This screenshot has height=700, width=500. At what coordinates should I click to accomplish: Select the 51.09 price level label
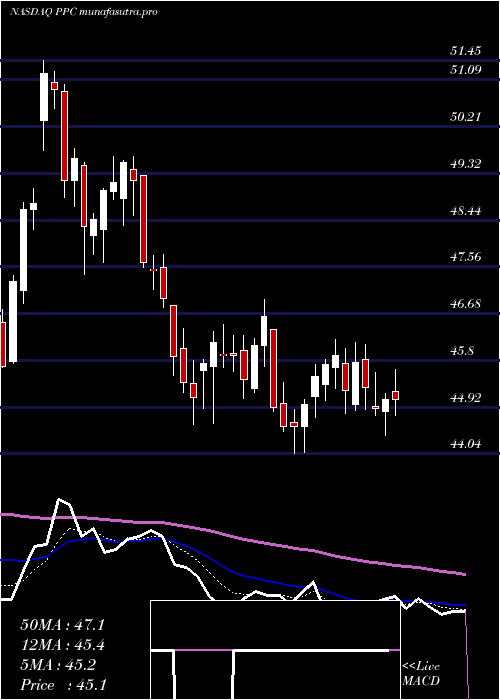[x=466, y=70]
